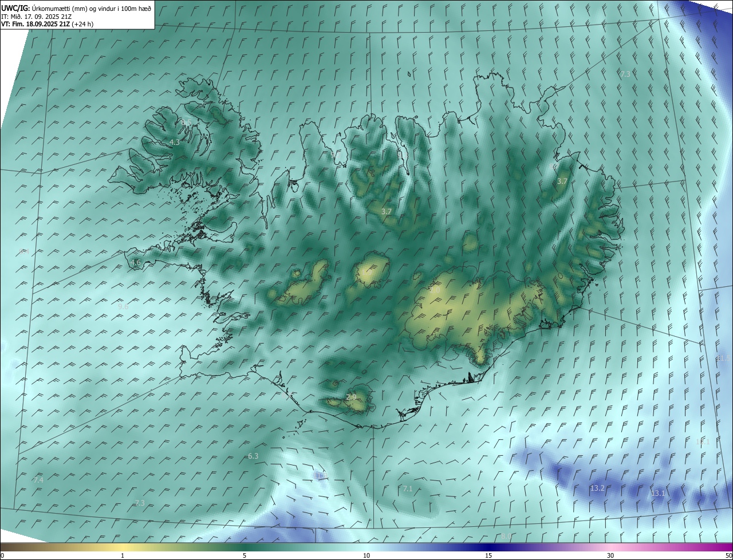Click the 7.1 value south of Iceland

click(408, 489)
